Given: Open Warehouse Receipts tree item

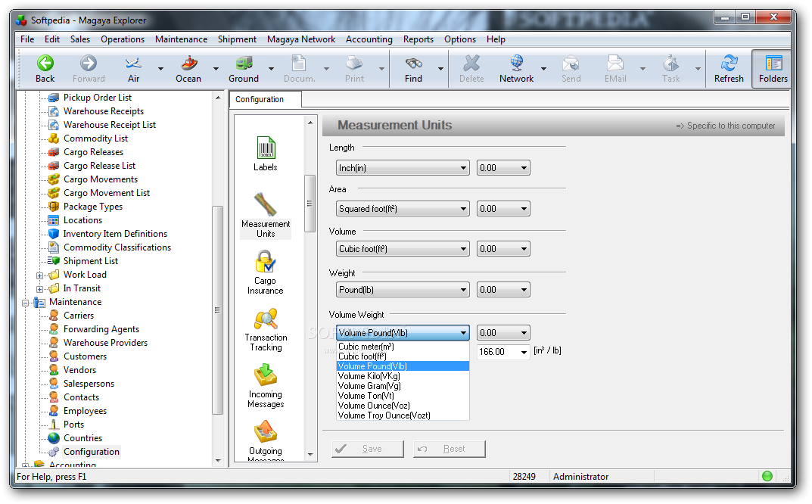Looking at the screenshot, I should (x=104, y=110).
